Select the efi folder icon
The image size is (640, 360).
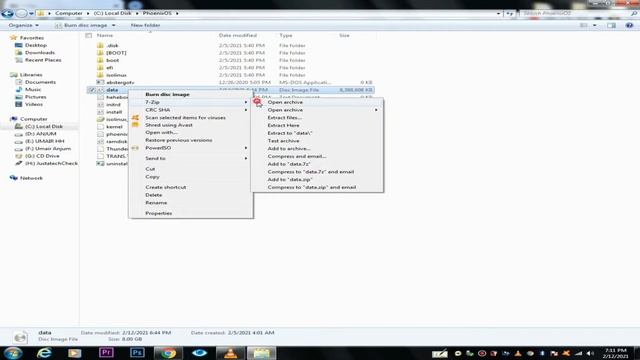(100, 67)
